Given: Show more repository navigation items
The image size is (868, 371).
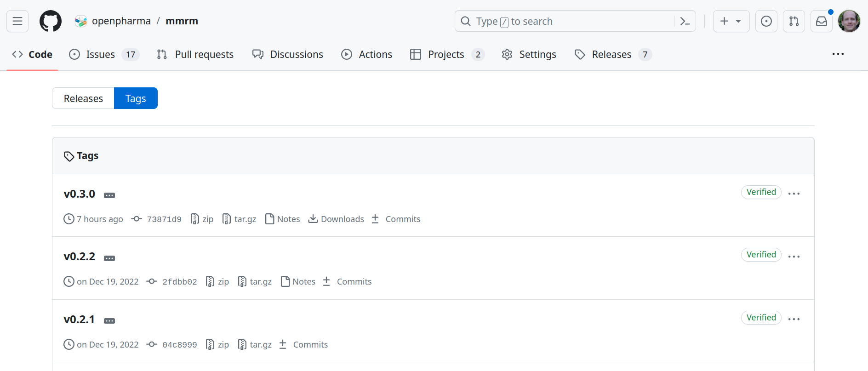Looking at the screenshot, I should (x=838, y=54).
